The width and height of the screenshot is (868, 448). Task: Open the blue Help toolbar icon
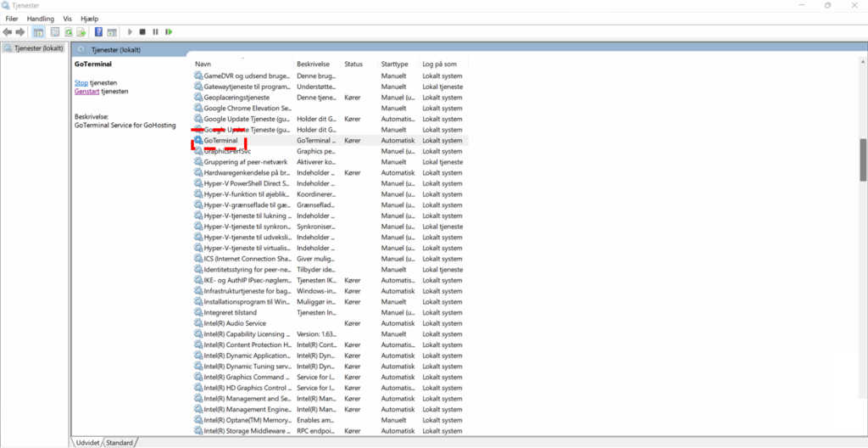(x=99, y=32)
